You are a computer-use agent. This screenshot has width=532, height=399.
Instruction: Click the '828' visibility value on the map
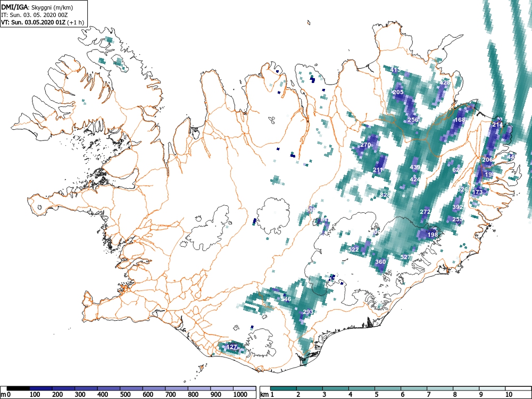[x=385, y=195]
